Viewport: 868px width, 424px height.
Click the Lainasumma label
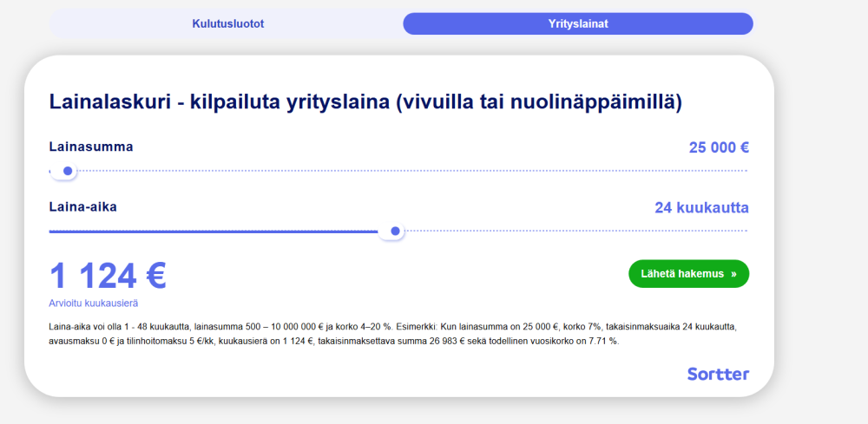(x=91, y=147)
